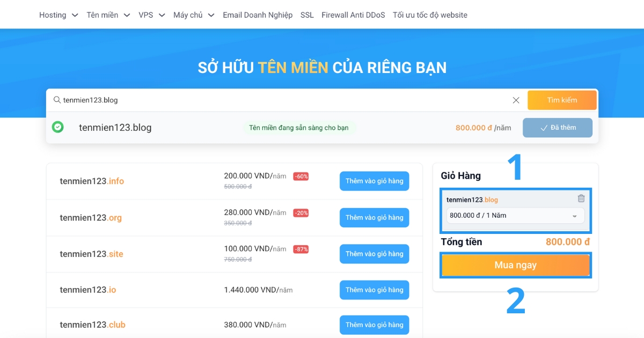Open Firewall Anti DDoS page
The image size is (644, 338).
[353, 15]
